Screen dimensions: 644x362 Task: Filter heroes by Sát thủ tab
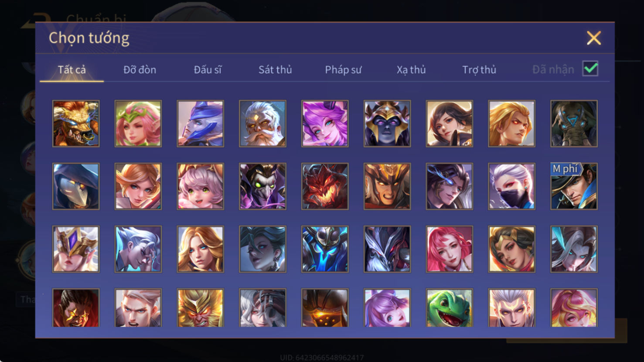[x=275, y=70]
